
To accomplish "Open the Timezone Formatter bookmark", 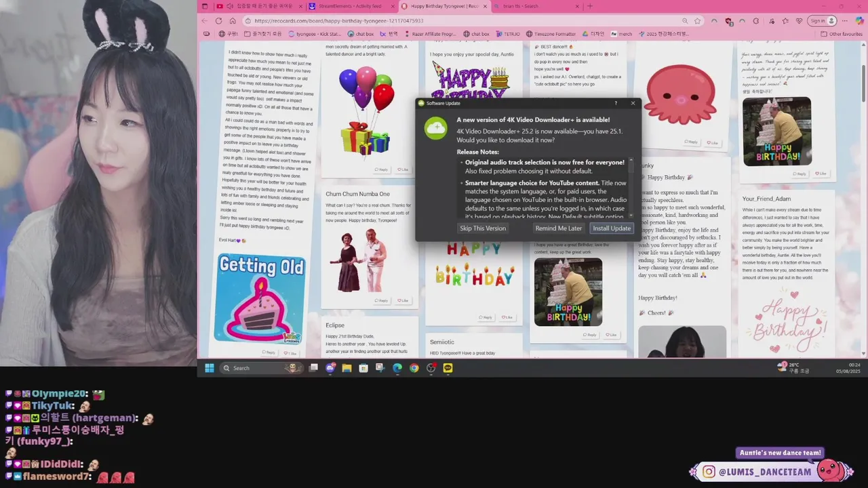I will coord(551,34).
